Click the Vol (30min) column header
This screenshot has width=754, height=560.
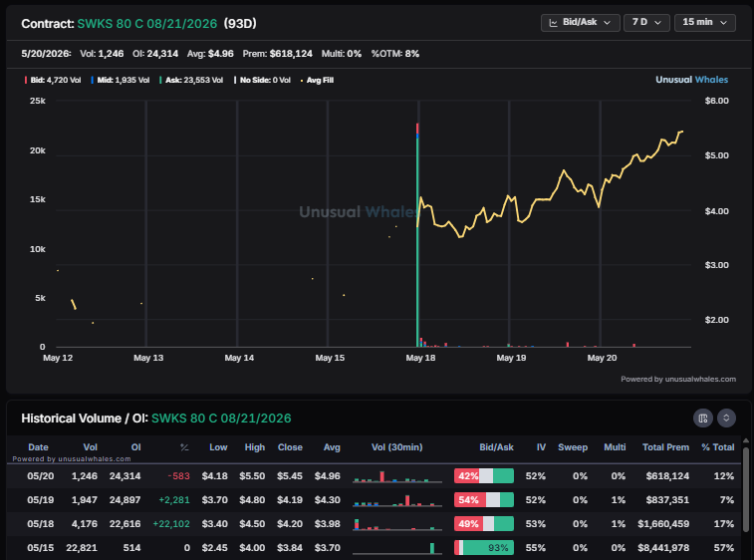click(396, 447)
